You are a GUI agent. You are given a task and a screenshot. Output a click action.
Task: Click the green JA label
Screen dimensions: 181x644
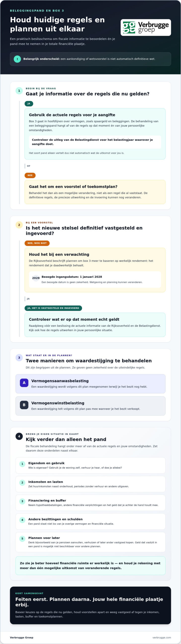29,104
